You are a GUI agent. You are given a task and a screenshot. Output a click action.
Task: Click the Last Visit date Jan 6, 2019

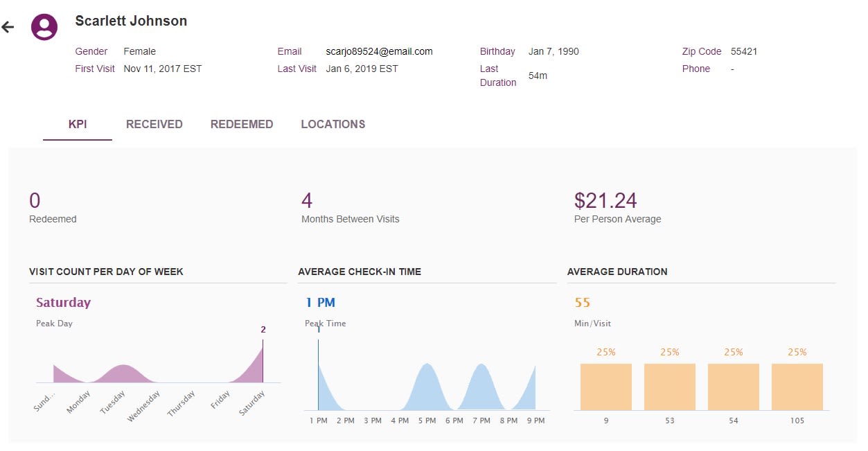362,69
